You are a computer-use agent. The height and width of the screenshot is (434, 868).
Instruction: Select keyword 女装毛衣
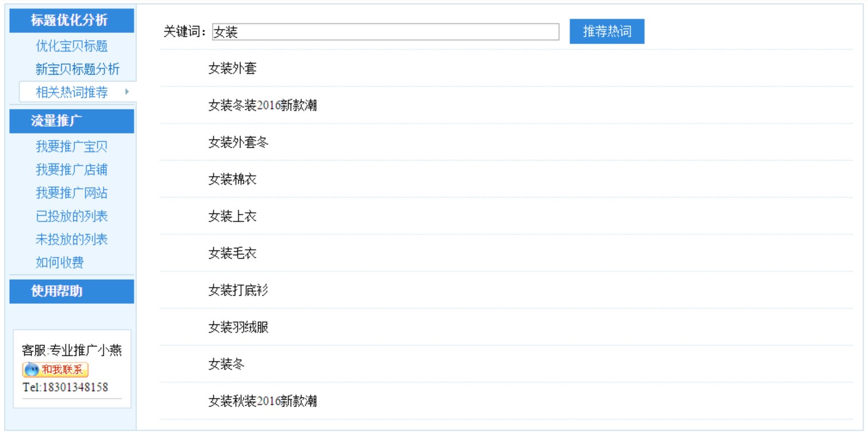click(232, 253)
